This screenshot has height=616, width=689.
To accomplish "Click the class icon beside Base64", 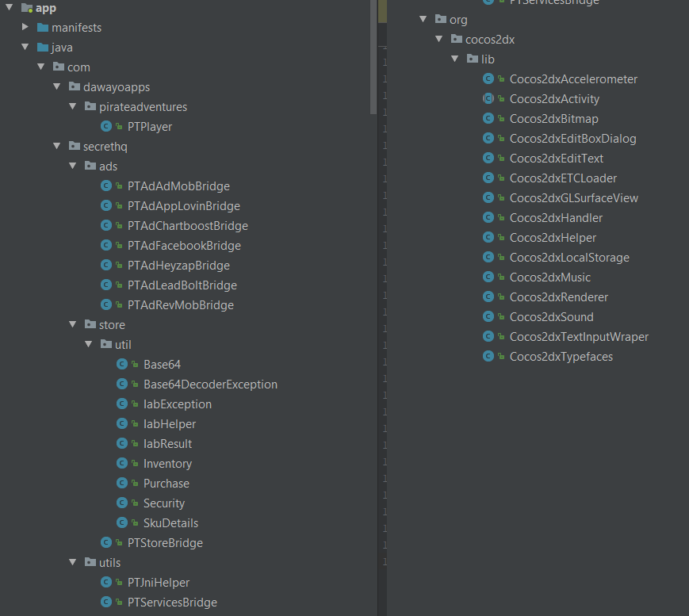I will 122,365.
